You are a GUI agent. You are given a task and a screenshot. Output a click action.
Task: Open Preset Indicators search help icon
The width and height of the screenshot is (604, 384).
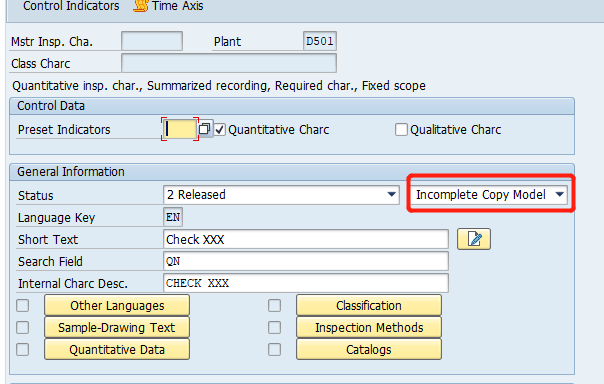pyautogui.click(x=205, y=129)
